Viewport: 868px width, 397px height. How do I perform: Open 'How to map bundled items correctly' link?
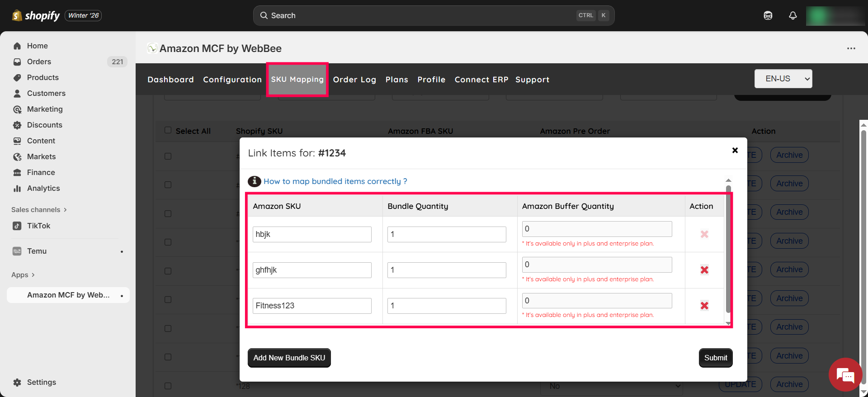[335, 181]
